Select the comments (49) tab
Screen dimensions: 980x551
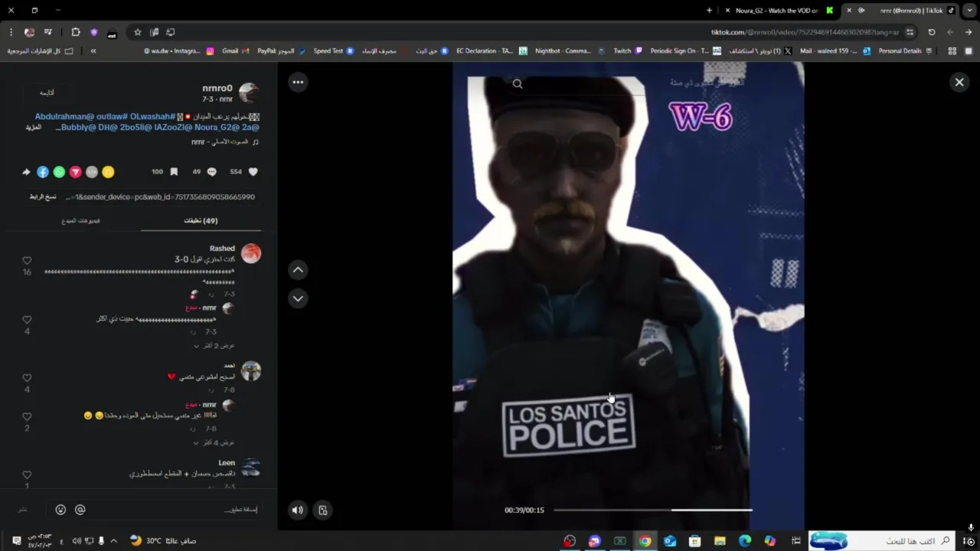[201, 220]
